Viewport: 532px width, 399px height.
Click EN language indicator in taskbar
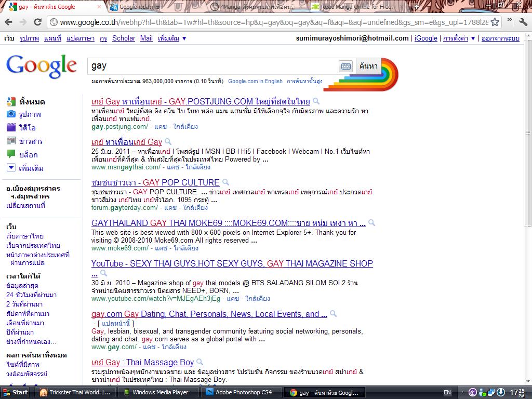point(447,393)
